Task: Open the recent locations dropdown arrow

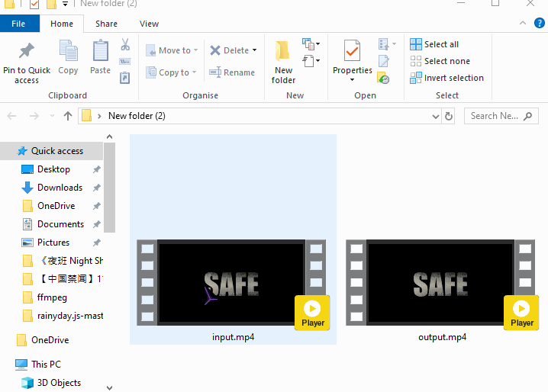Action: click(x=52, y=116)
